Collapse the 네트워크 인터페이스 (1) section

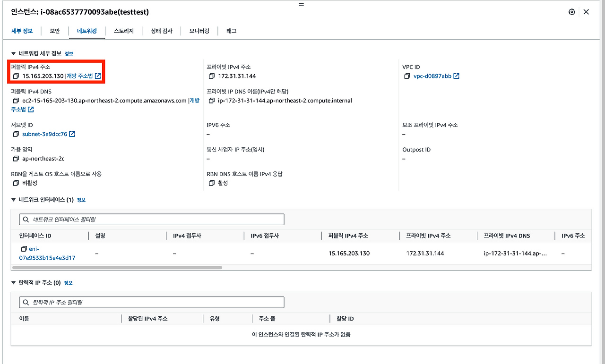(x=14, y=200)
